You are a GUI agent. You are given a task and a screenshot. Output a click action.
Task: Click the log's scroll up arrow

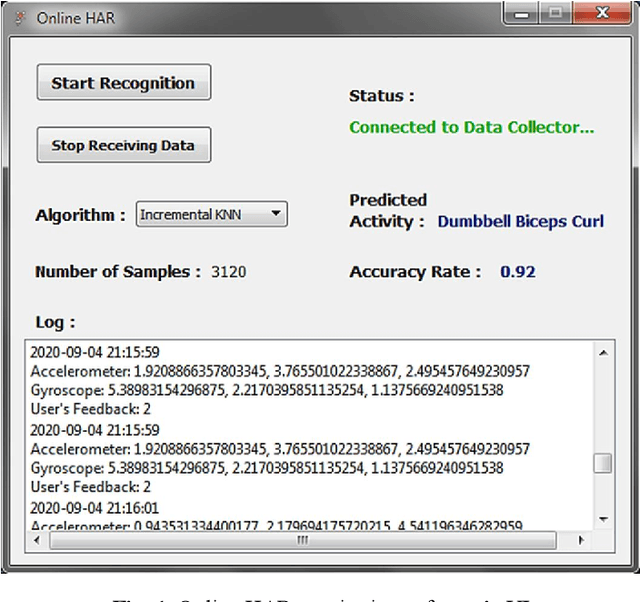[x=602, y=353]
